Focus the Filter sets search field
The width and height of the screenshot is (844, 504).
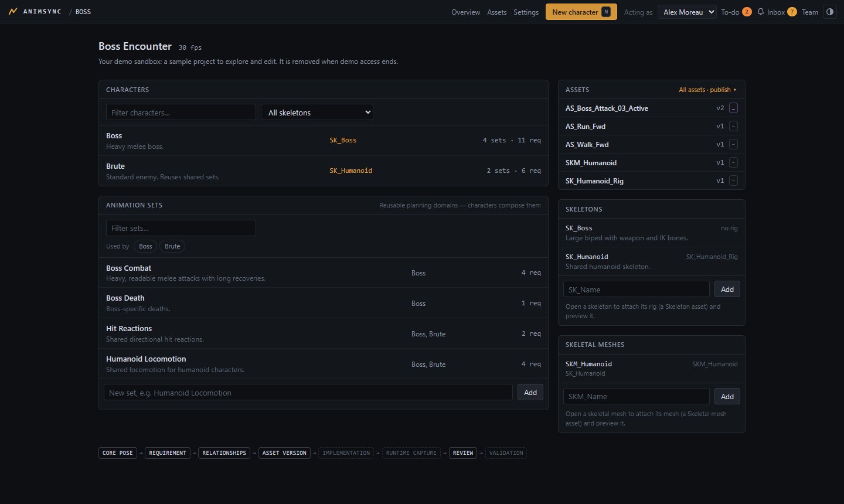point(181,228)
